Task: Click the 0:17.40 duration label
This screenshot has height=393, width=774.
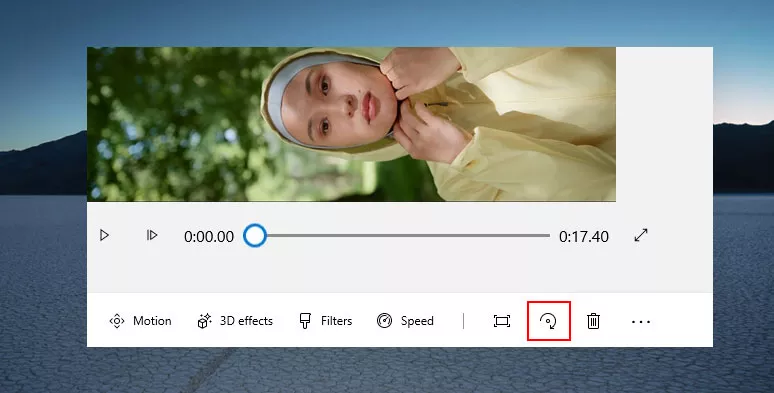Action: point(583,236)
